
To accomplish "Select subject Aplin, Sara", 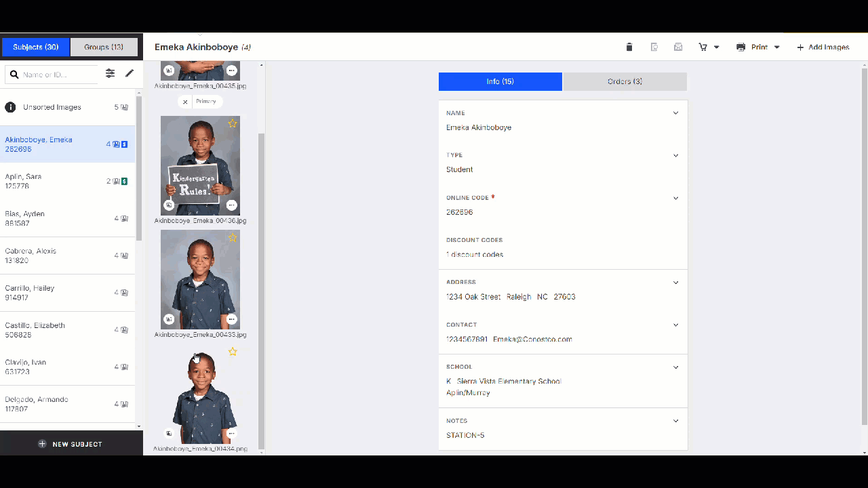I will coord(68,181).
